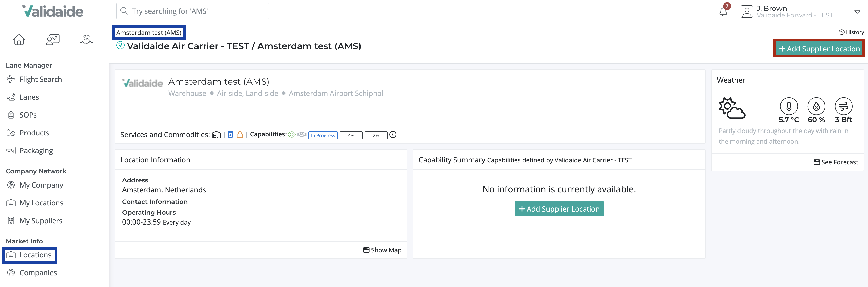Click the 2% progress indicator

point(376,135)
